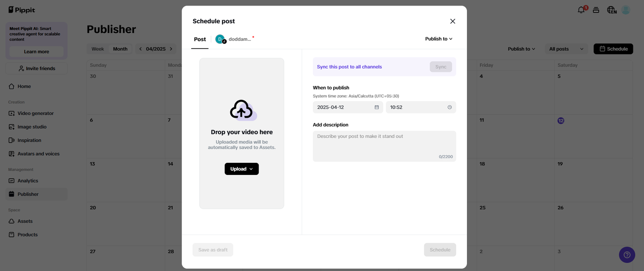
Task: Click the date field 2025-04-12
Action: [348, 107]
